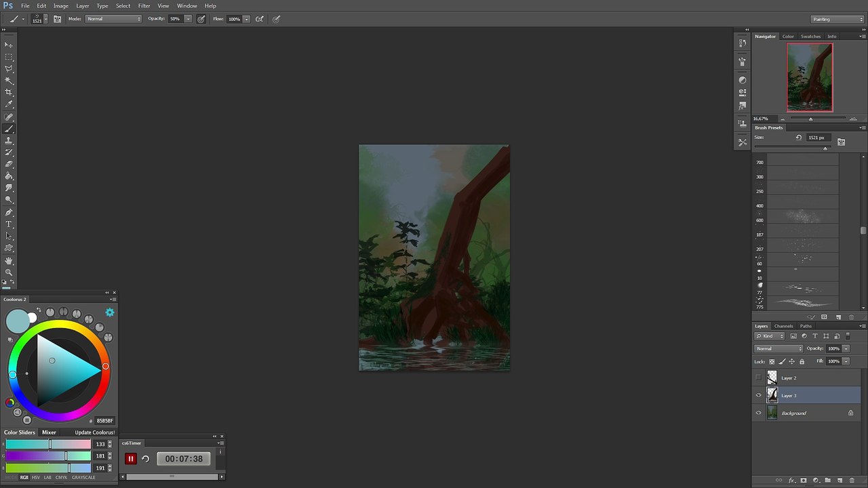Select the Path Selection tool

click(9, 236)
